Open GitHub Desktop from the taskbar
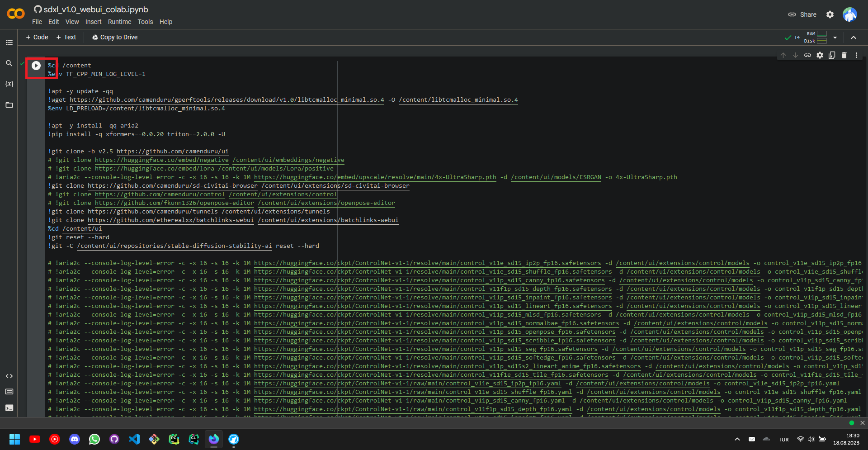This screenshot has height=450, width=868. coord(114,439)
